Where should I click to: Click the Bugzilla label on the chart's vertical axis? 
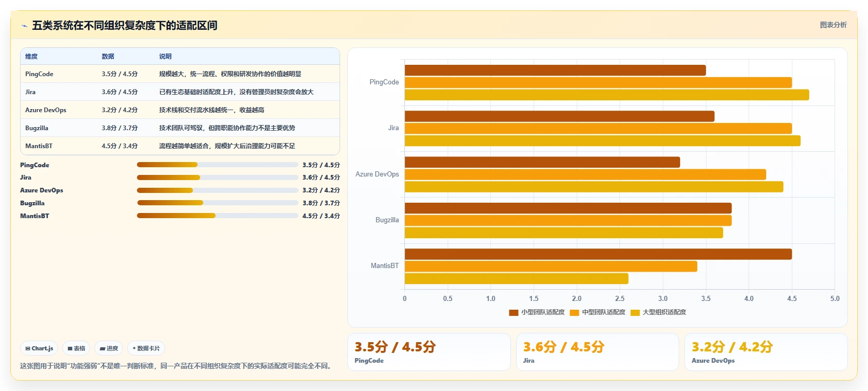click(387, 220)
